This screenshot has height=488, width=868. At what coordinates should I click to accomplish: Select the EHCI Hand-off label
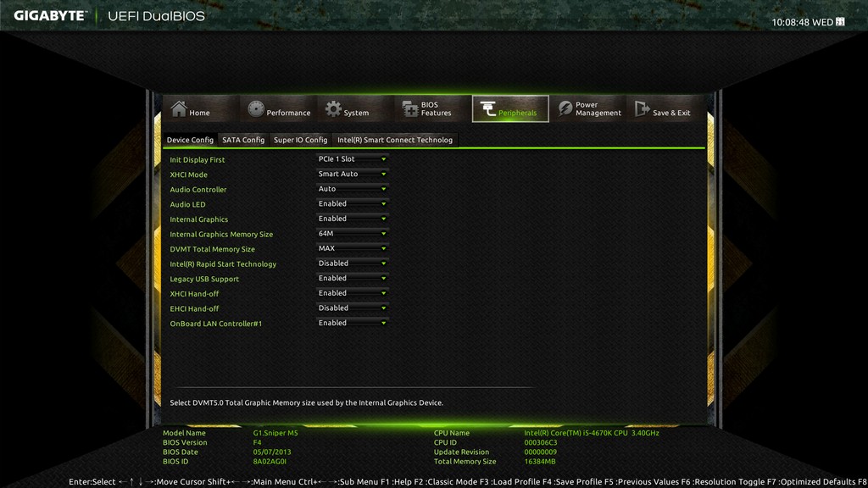coord(194,309)
